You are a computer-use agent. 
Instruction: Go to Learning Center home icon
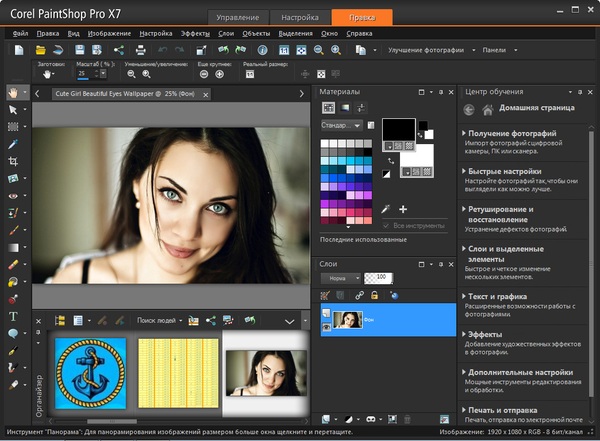click(490, 110)
